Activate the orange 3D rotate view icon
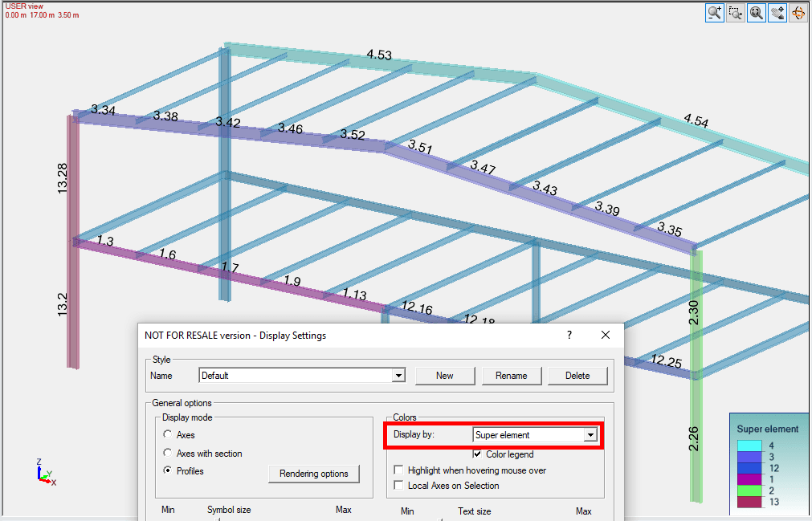Screen dimensions: 812x521 point(798,13)
